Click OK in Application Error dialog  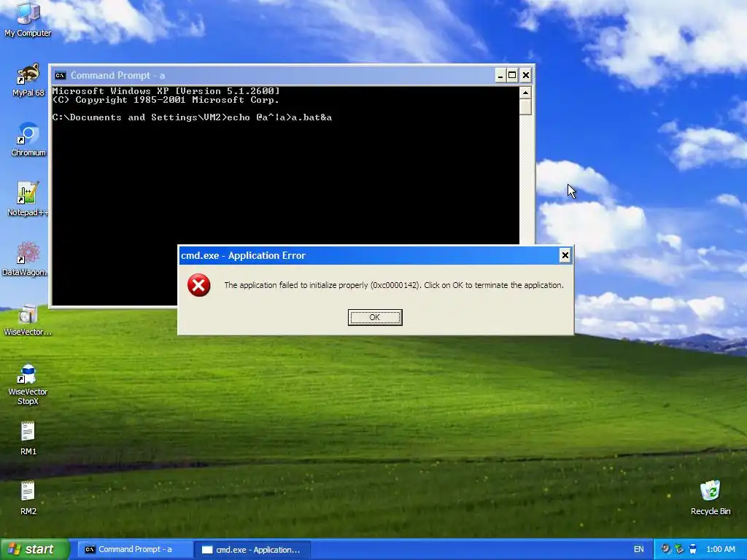click(375, 317)
